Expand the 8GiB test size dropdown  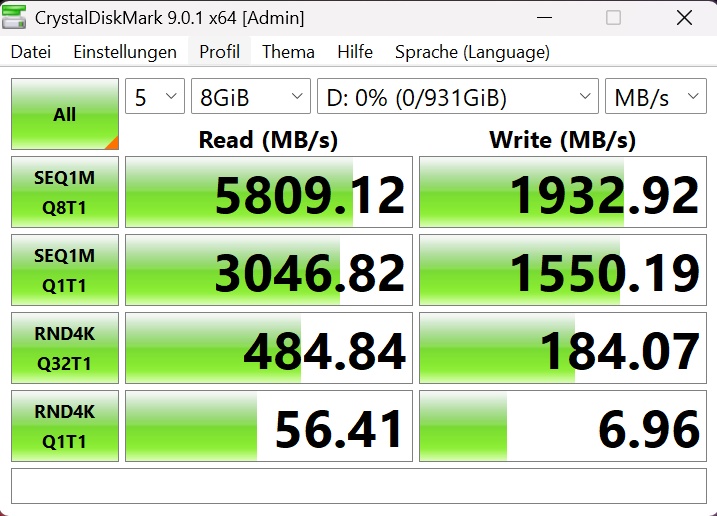(x=251, y=97)
